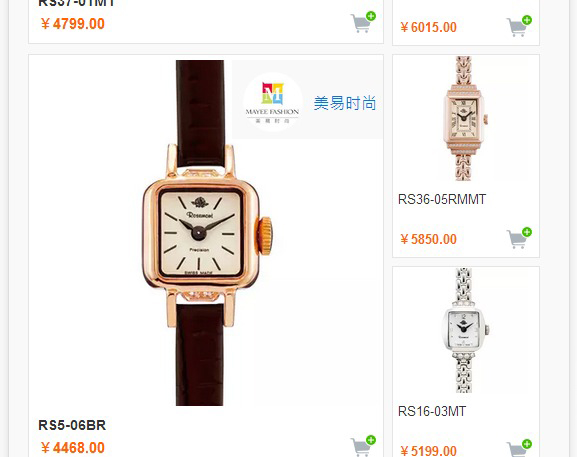Viewport: 577px width, 457px height.
Task: Add the ¥4799.00 watch to cart
Action: point(363,22)
